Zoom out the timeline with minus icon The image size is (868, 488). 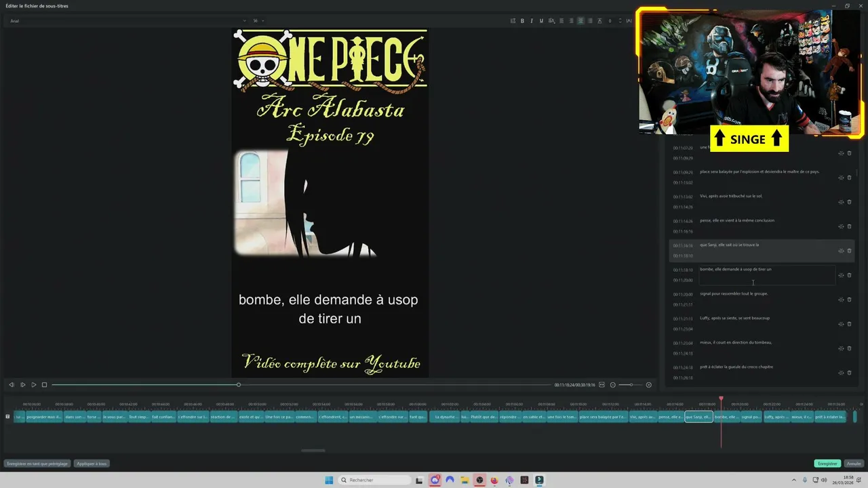(613, 385)
